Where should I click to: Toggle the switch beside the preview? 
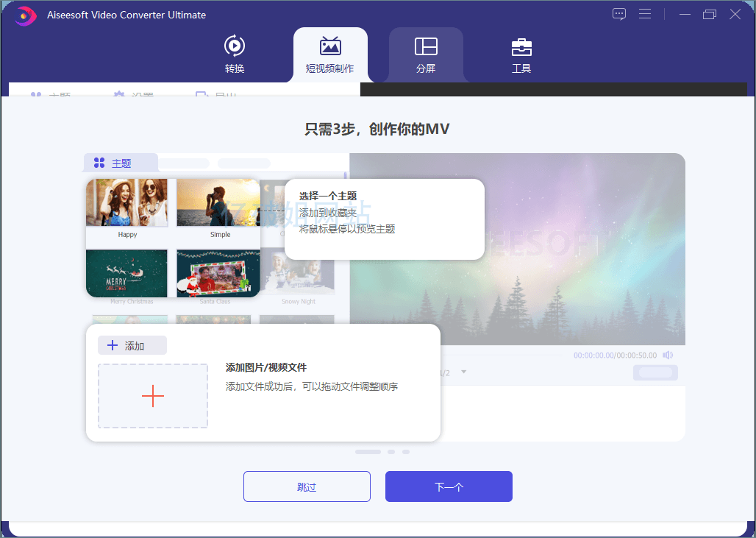pos(654,372)
